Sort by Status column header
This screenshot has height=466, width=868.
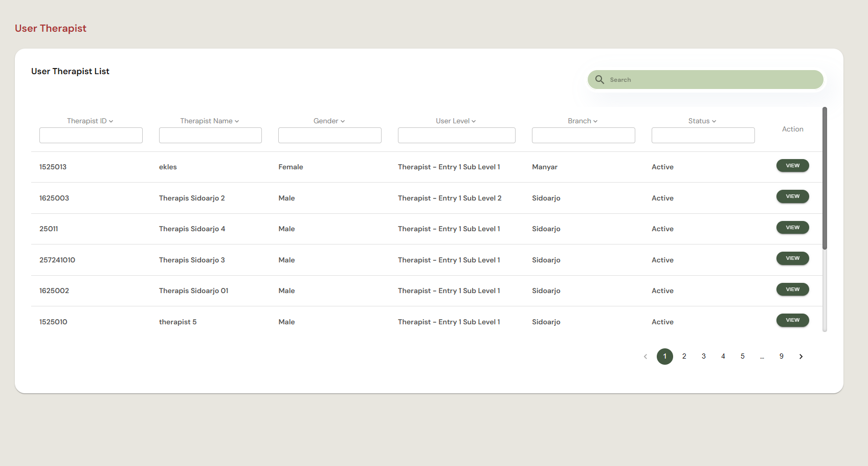click(x=702, y=121)
